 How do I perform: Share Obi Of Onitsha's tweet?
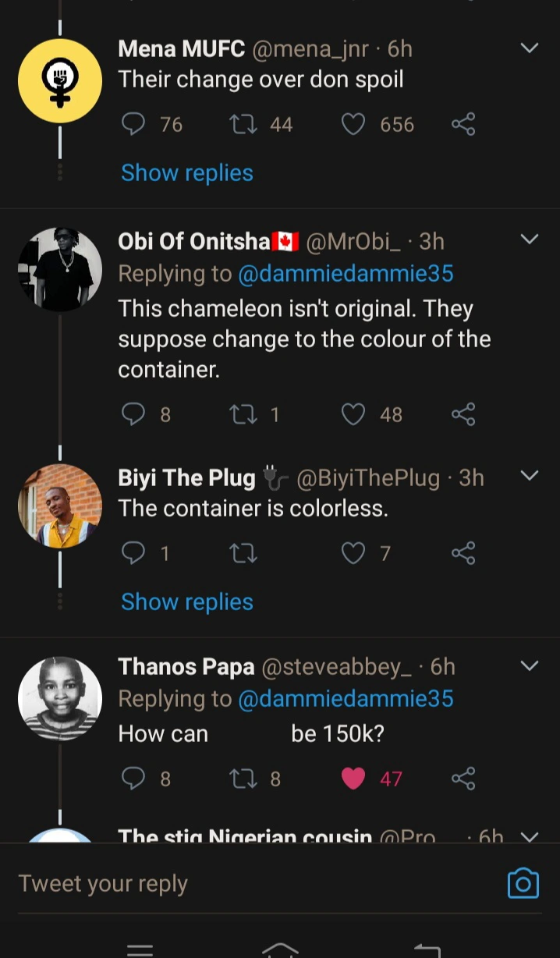pos(463,414)
